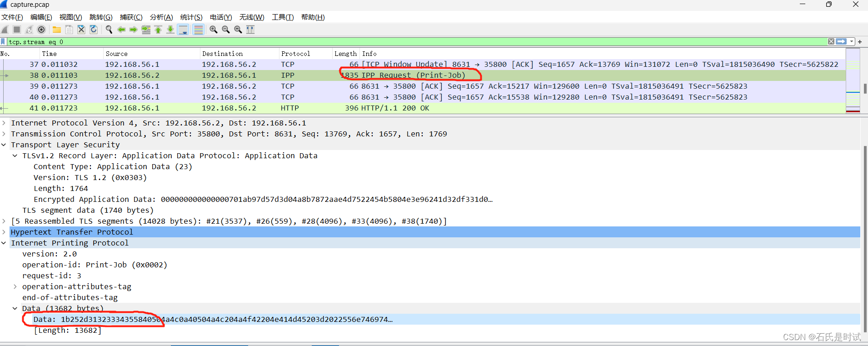Open the 帮助(H) menu
Viewport: 868px width, 346px height.
313,17
